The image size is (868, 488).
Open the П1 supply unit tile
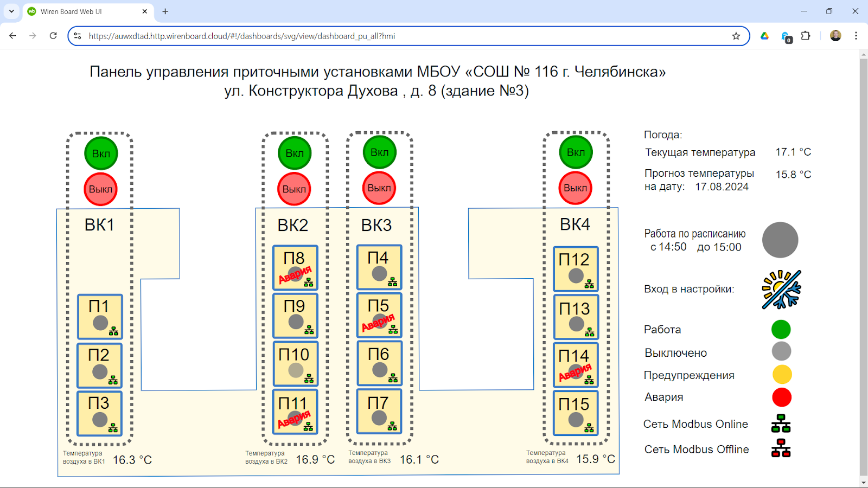pyautogui.click(x=100, y=317)
